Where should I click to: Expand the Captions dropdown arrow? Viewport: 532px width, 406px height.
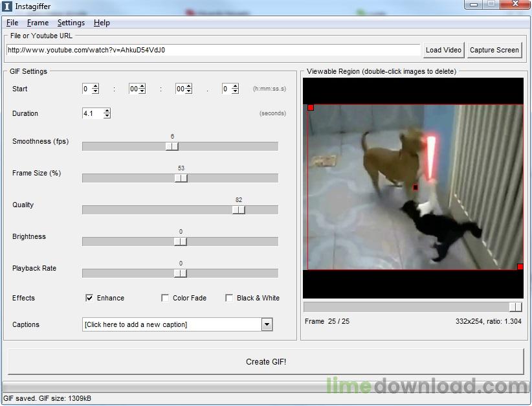pyautogui.click(x=267, y=324)
